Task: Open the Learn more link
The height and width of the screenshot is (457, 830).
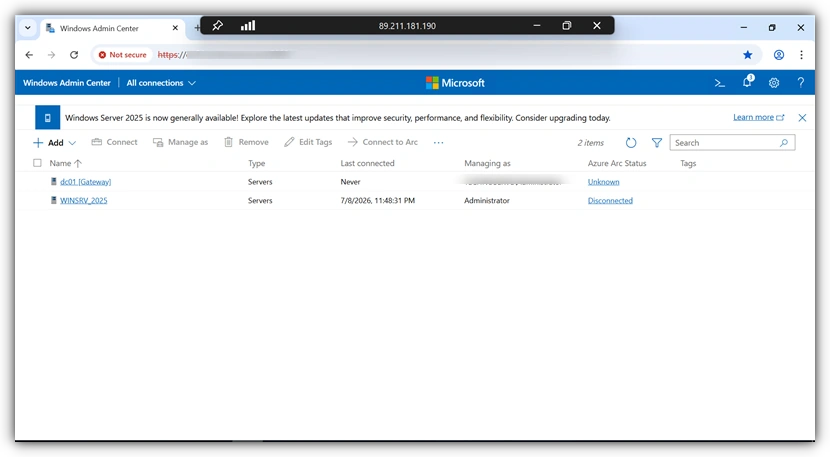Action: click(759, 117)
